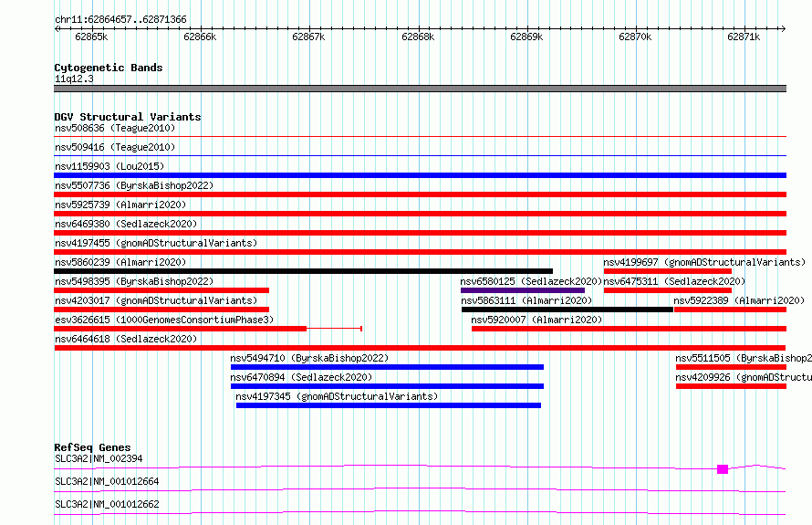The width and height of the screenshot is (812, 525).
Task: Click the DGV Structural Variants track title
Action: click(x=128, y=117)
